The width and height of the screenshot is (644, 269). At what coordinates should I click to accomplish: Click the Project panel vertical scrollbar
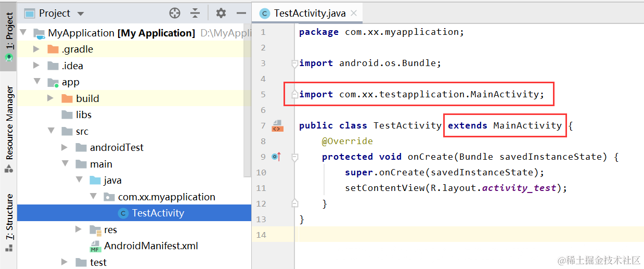point(247,101)
